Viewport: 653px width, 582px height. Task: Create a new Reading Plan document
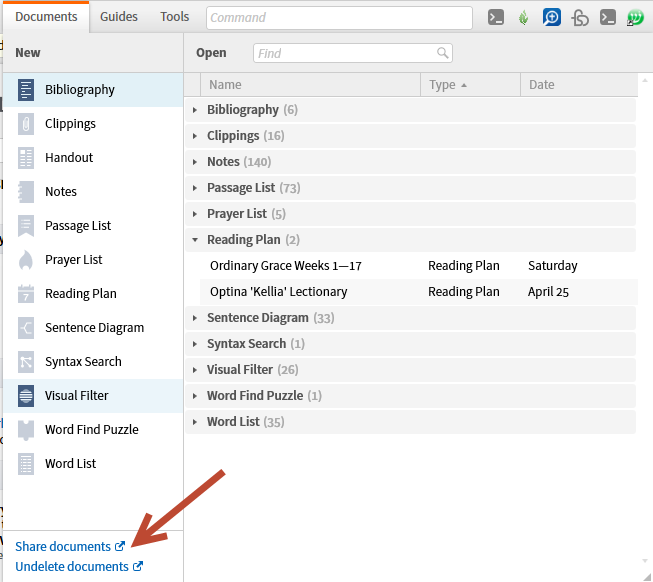coord(93,293)
